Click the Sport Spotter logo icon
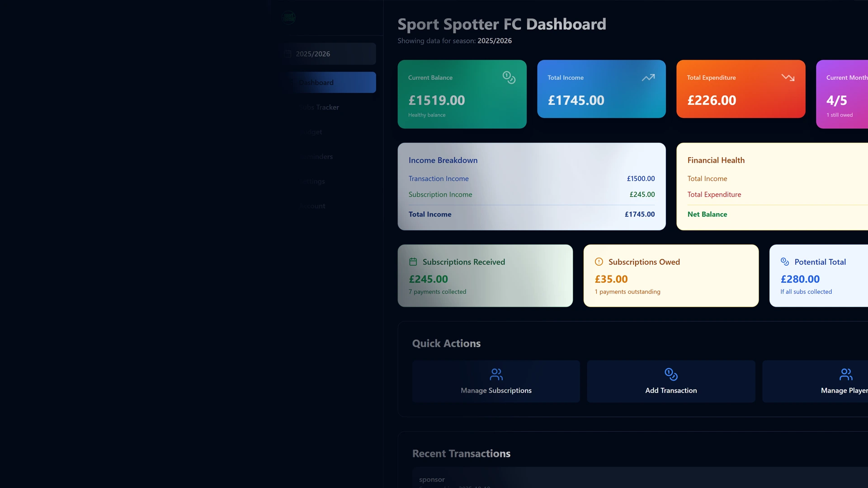The height and width of the screenshot is (488, 868). pos(288,18)
